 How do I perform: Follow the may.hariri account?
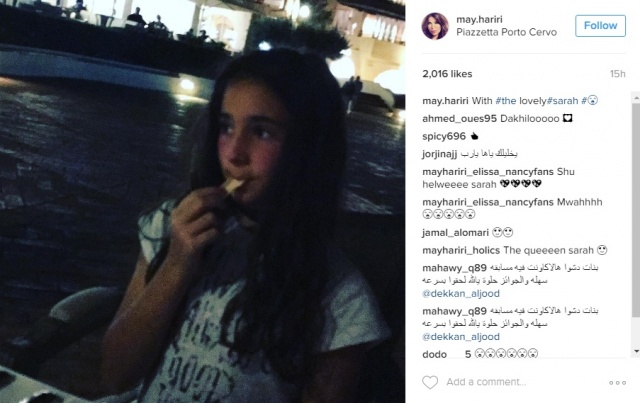pos(600,26)
